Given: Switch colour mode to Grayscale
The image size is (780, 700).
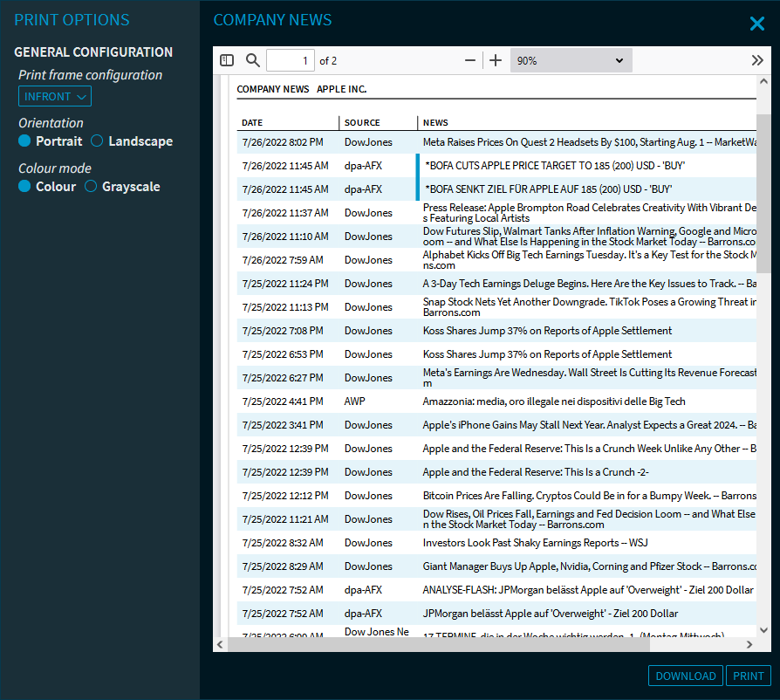Looking at the screenshot, I should pos(91,187).
